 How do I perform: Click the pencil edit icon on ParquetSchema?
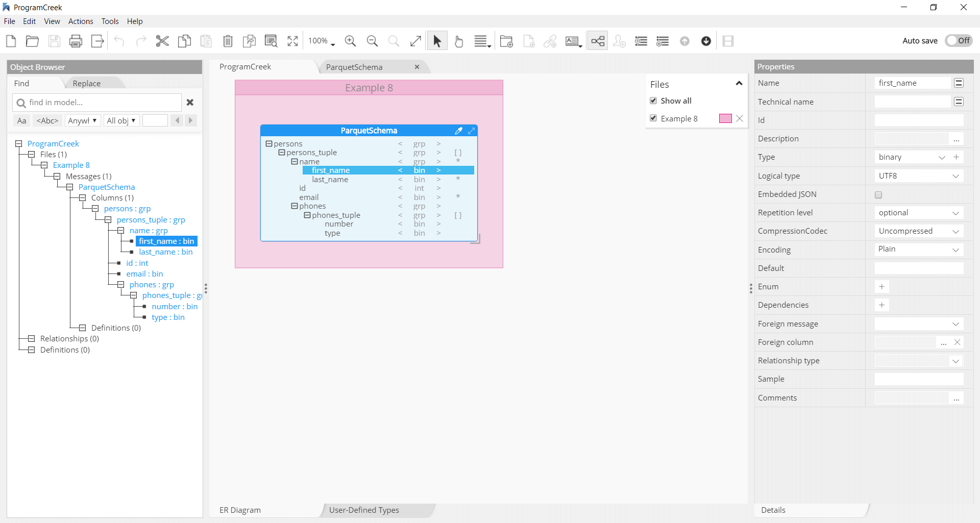click(x=458, y=131)
